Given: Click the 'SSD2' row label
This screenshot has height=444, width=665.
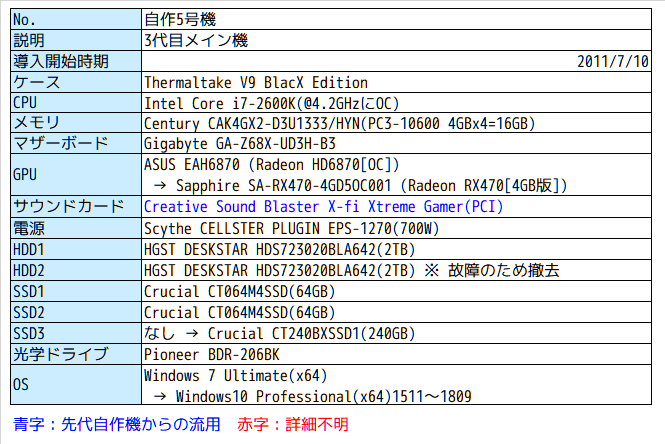Looking at the screenshot, I should click(76, 312).
